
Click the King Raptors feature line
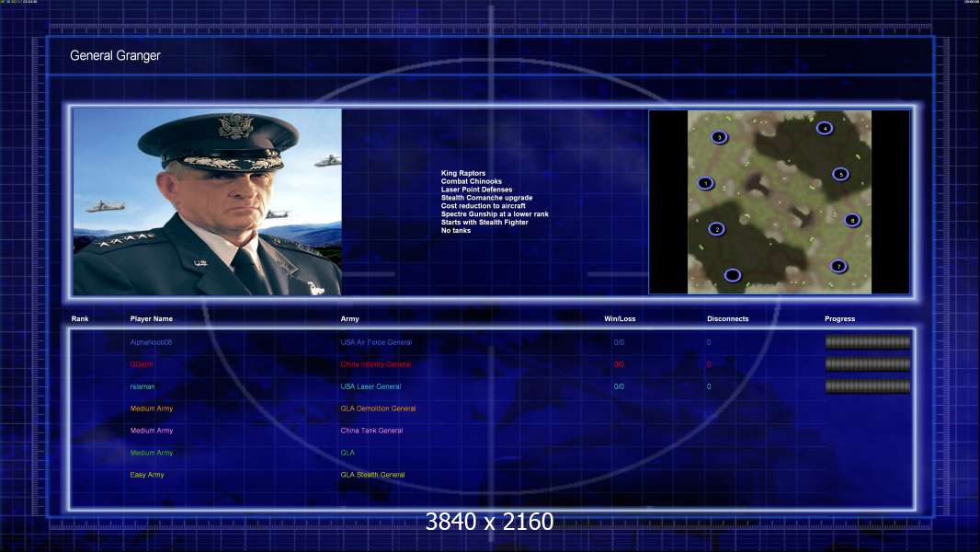tap(463, 173)
